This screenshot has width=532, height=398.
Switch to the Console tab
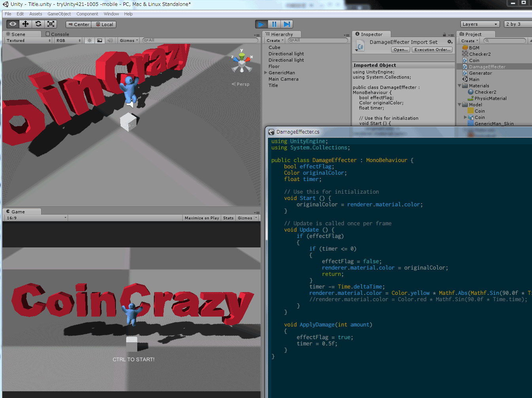[x=58, y=34]
